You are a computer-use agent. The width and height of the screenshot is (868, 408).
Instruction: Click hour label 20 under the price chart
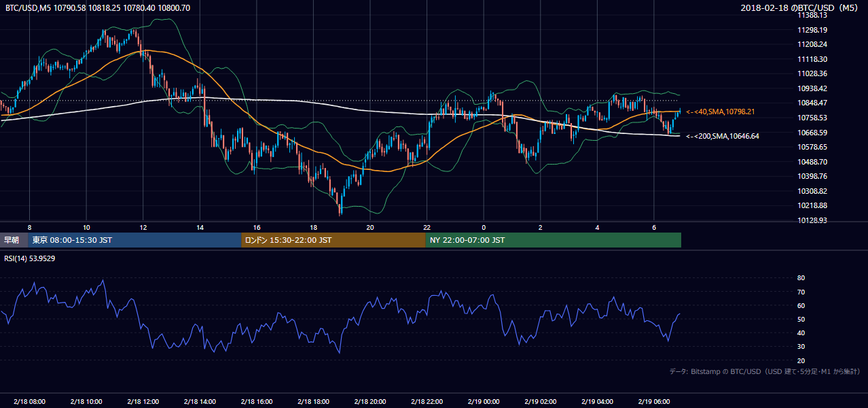(369, 227)
